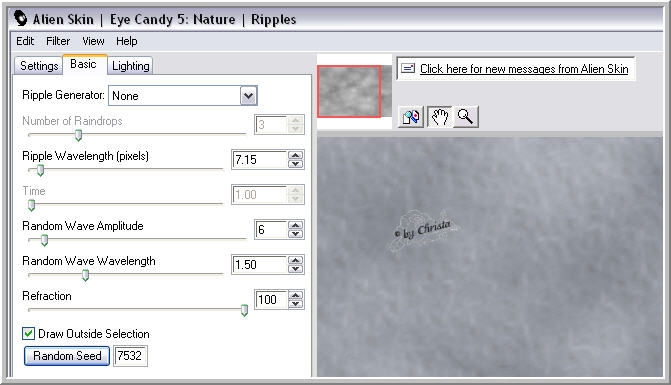
Task: Decrease Random Wave Wavelength with down arrow
Action: [295, 269]
